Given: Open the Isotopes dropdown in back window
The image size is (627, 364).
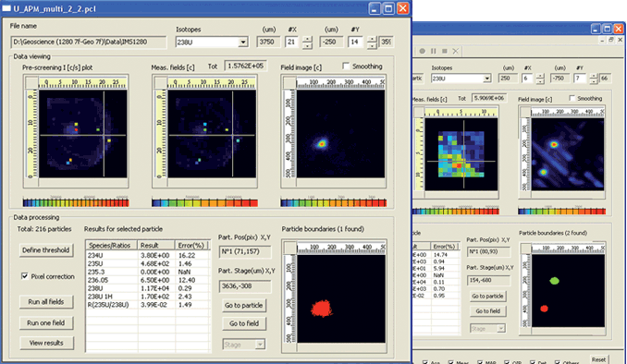Looking at the screenshot, I should click(x=486, y=79).
